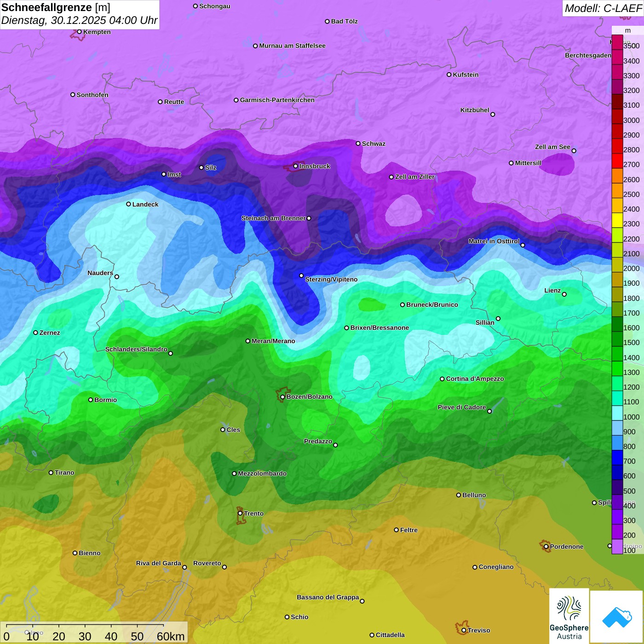
Task: Click the Pordenone label
Action: pos(567,546)
